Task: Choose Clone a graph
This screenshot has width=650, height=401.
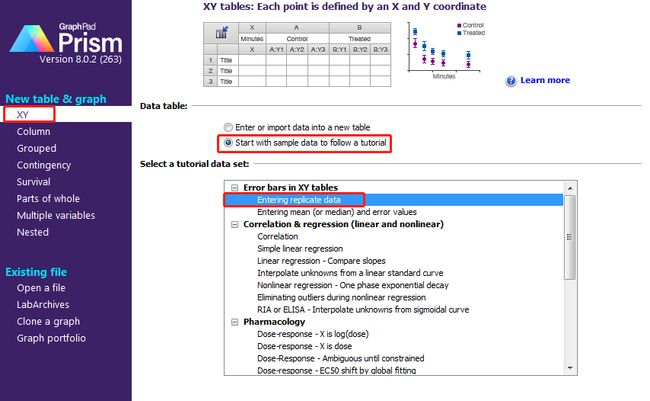Action: [x=48, y=322]
